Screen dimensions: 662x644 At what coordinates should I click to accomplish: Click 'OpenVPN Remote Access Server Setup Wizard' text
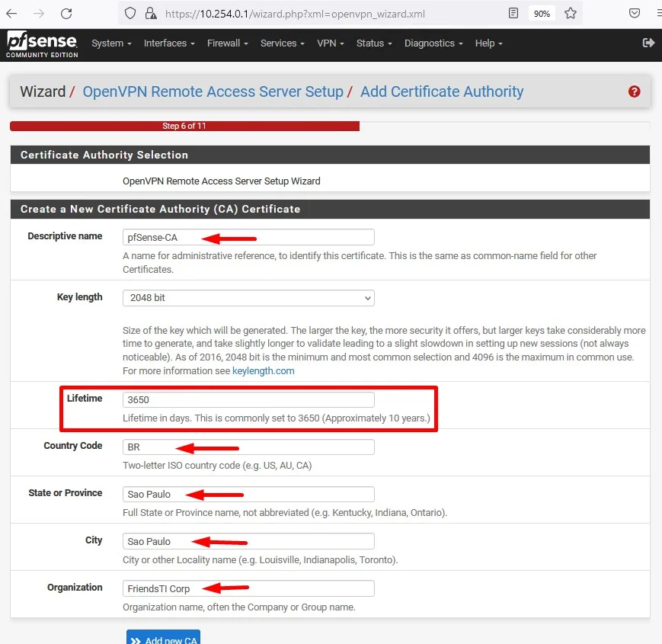click(221, 181)
